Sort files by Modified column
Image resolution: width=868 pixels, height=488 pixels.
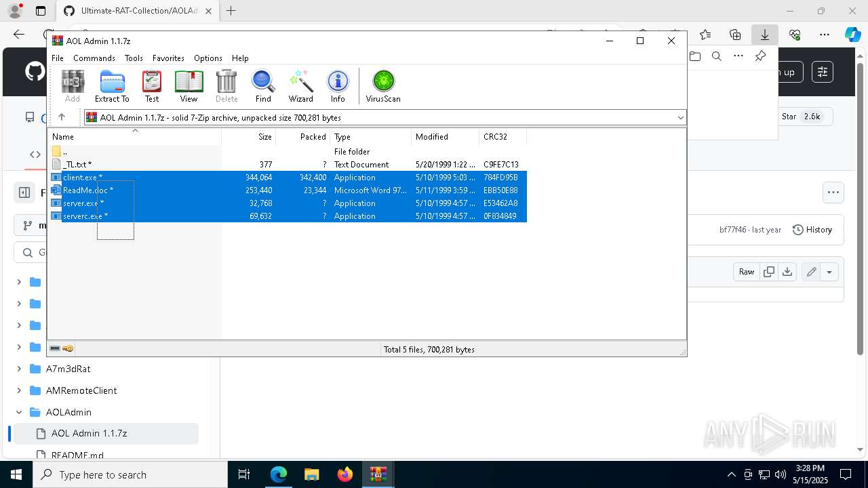[445, 137]
